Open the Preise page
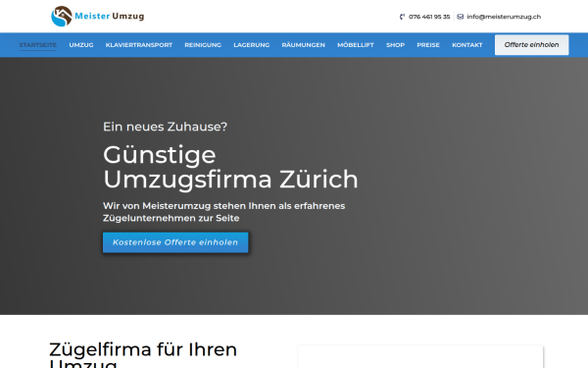This screenshot has height=368, width=588. [x=428, y=45]
